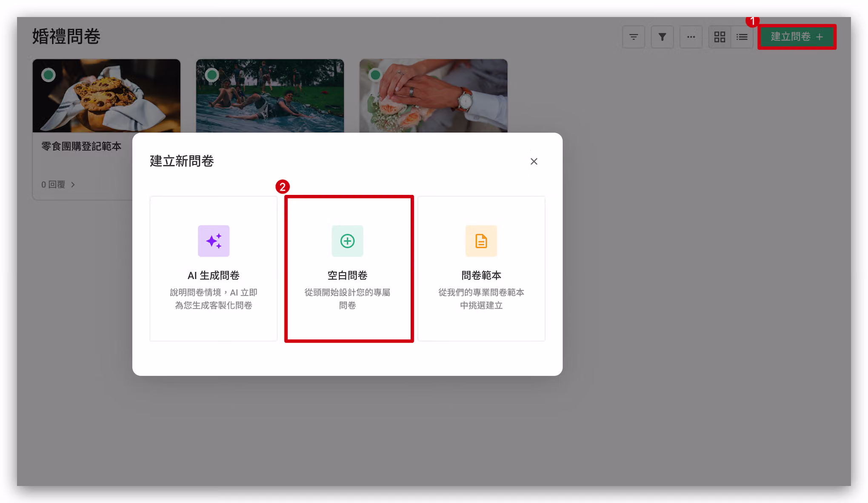Toggle the status dot on the cookie card
The width and height of the screenshot is (868, 503).
(x=49, y=75)
